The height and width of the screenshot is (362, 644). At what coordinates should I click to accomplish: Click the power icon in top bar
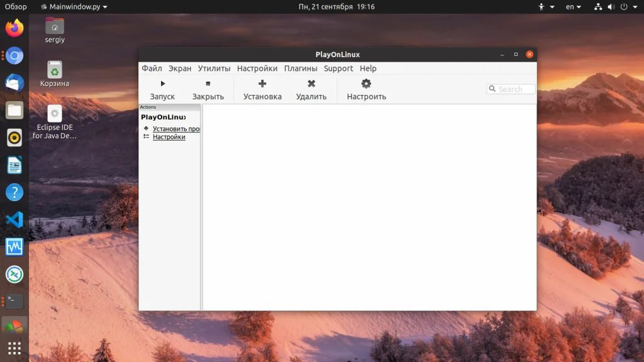click(624, 6)
